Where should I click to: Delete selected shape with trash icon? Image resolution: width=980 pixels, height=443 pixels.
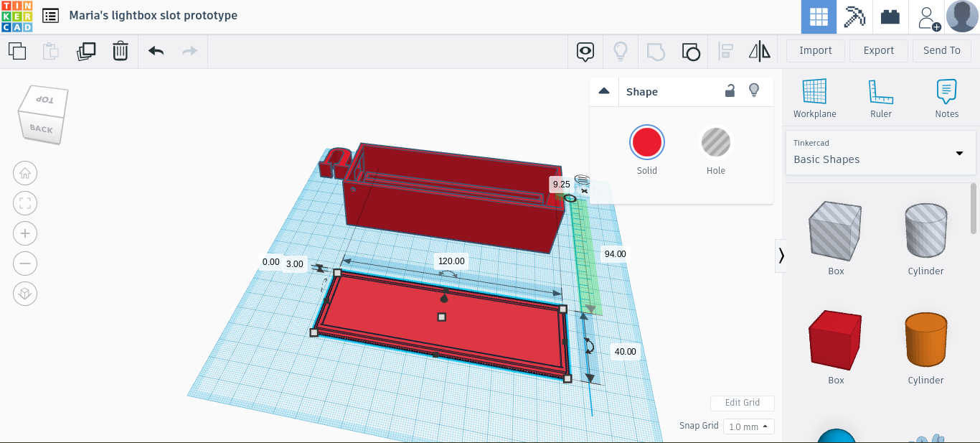[121, 51]
